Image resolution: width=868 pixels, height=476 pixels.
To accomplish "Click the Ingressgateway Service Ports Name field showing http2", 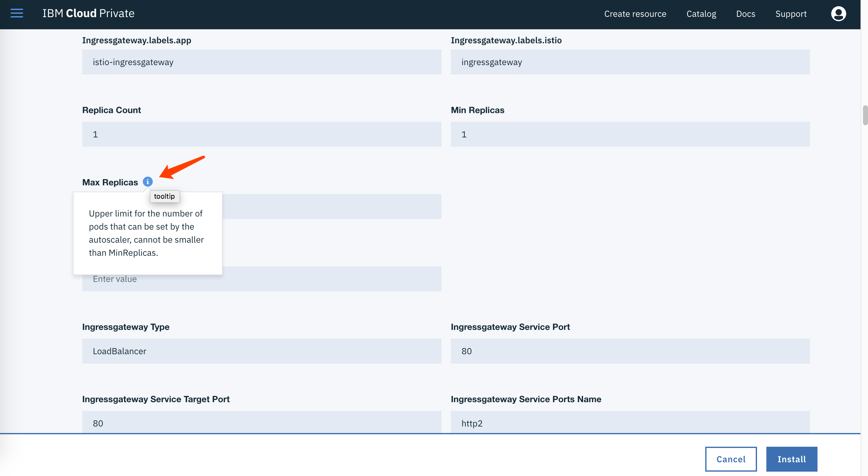I will point(630,423).
